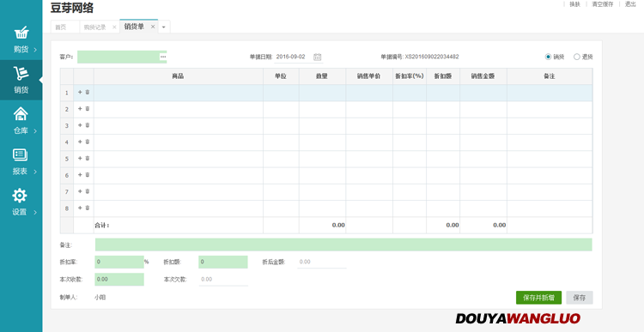Open the 仓库 warehouse icon

tap(21, 114)
